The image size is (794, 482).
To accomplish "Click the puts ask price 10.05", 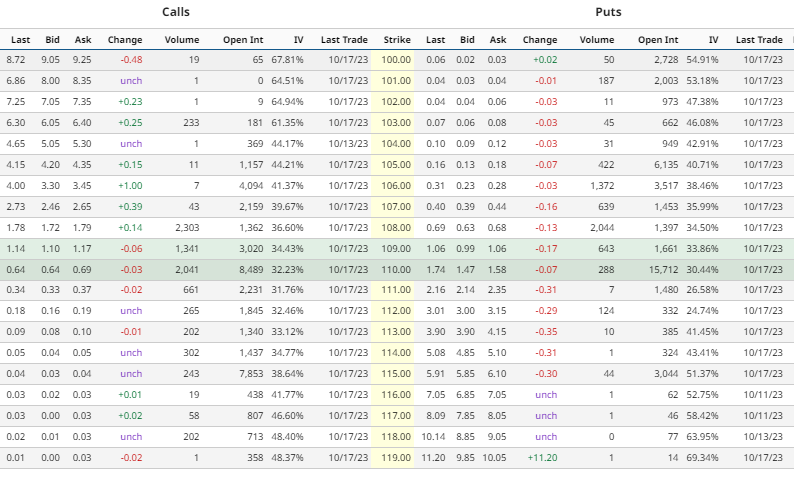I will (x=494, y=458).
